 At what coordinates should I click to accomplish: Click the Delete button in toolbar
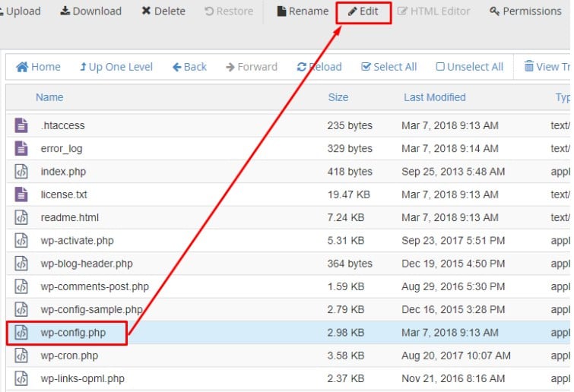[163, 11]
